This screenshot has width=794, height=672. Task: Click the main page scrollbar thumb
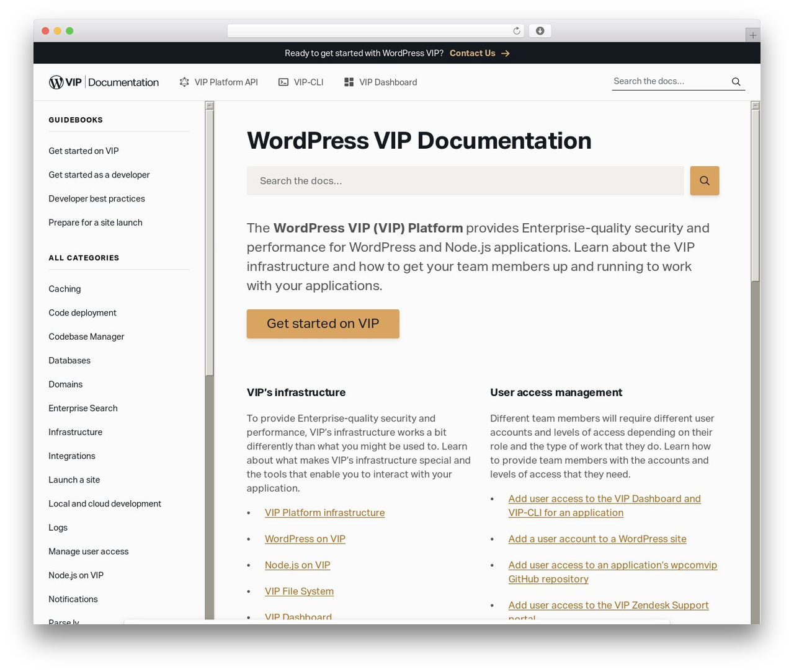pyautogui.click(x=755, y=196)
